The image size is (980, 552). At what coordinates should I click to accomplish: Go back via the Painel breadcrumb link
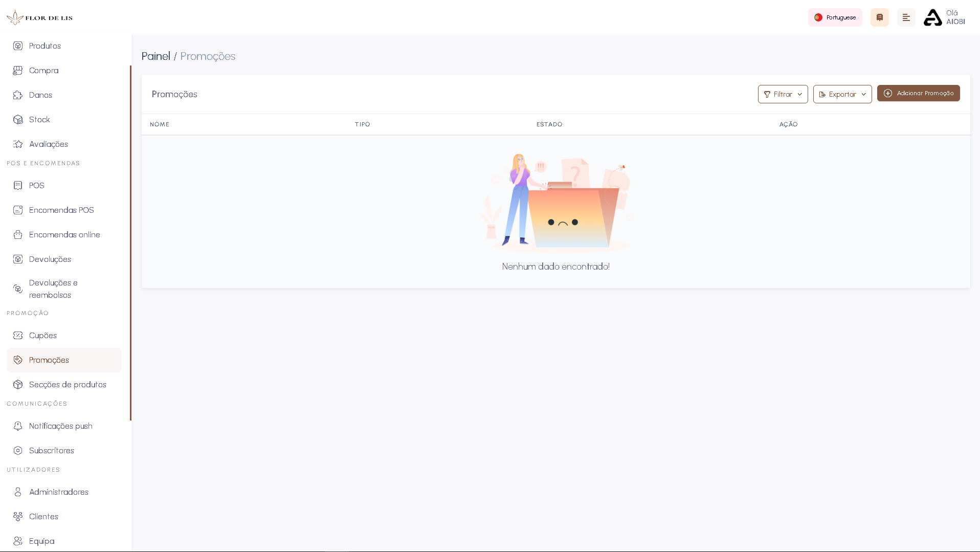155,56
